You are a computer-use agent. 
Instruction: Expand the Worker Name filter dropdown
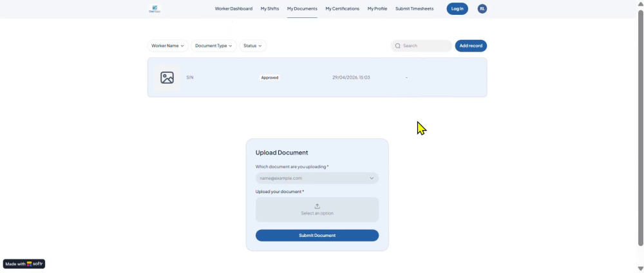coord(167,46)
